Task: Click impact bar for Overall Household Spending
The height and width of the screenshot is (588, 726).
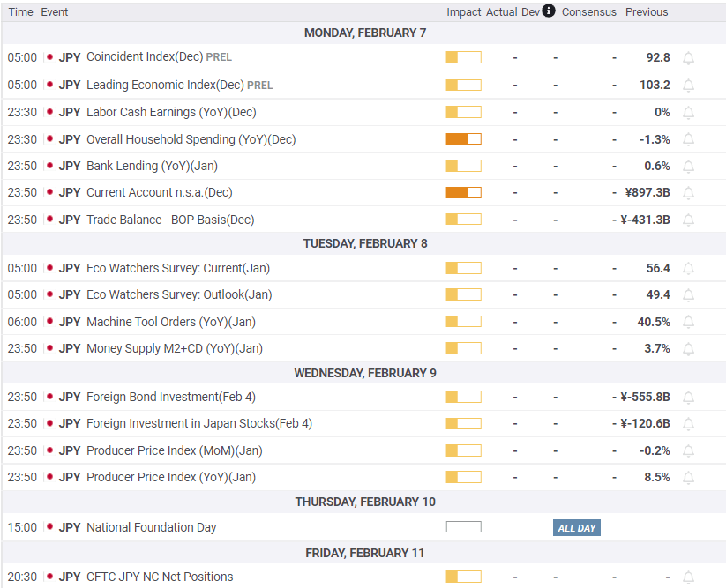Action: pyautogui.click(x=463, y=139)
